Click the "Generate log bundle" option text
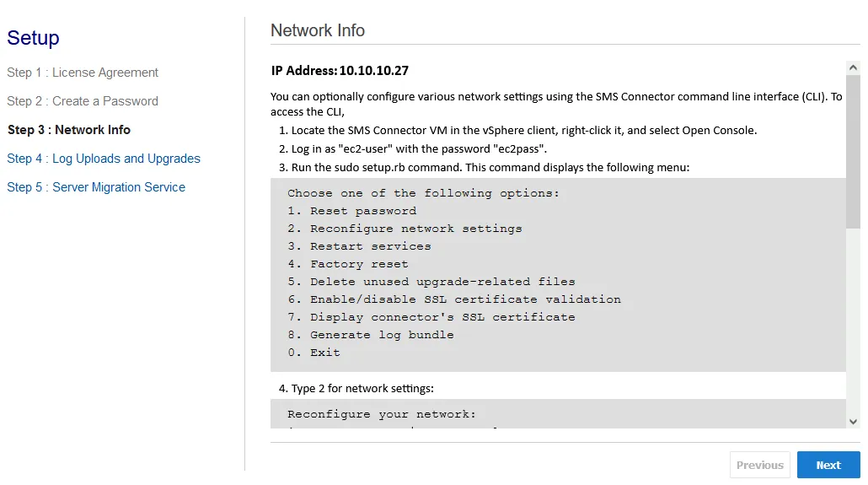 [370, 335]
